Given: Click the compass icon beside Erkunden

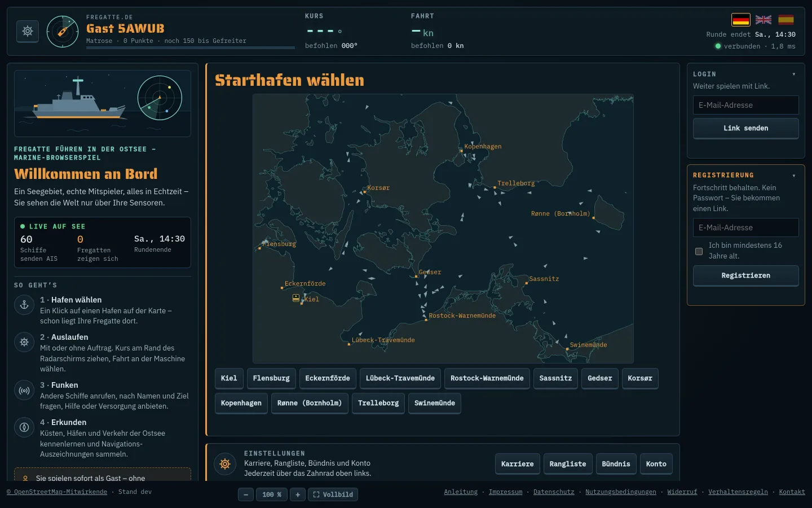Looking at the screenshot, I should 24,427.
